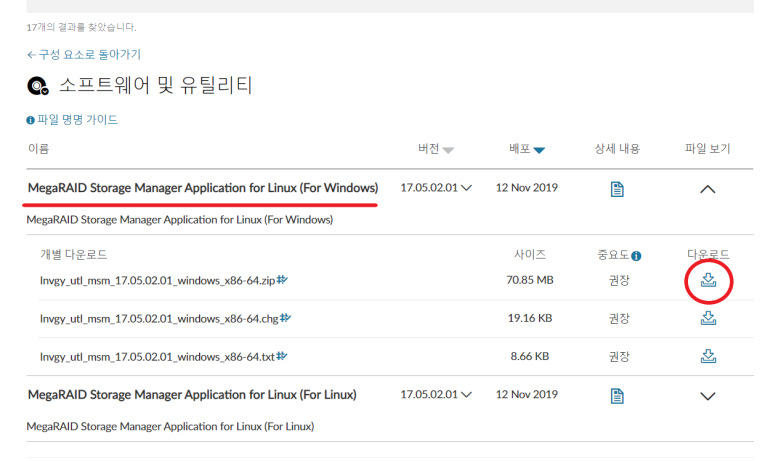Click 권장 severity in the .chg row

[619, 319]
